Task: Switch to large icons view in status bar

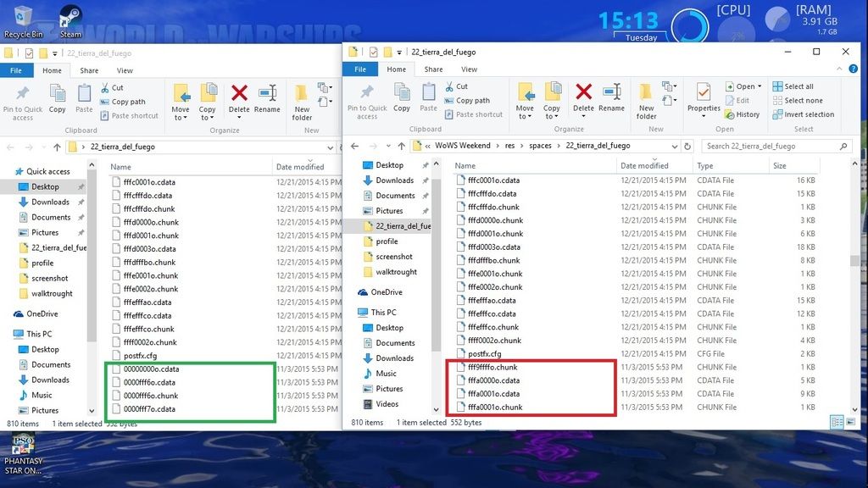Action: point(849,422)
